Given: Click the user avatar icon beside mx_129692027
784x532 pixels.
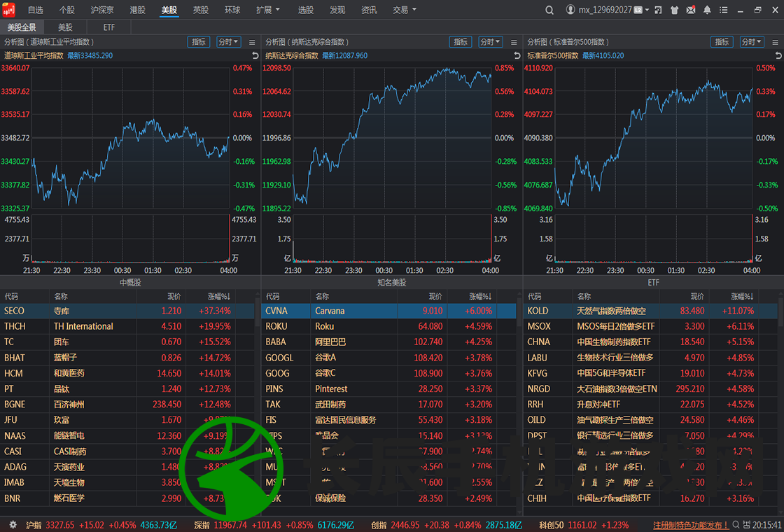Looking at the screenshot, I should click(570, 10).
